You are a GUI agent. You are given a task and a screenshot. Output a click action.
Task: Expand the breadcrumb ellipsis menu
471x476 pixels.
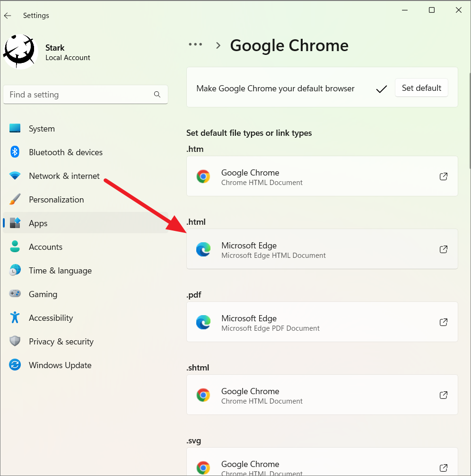coord(195,44)
